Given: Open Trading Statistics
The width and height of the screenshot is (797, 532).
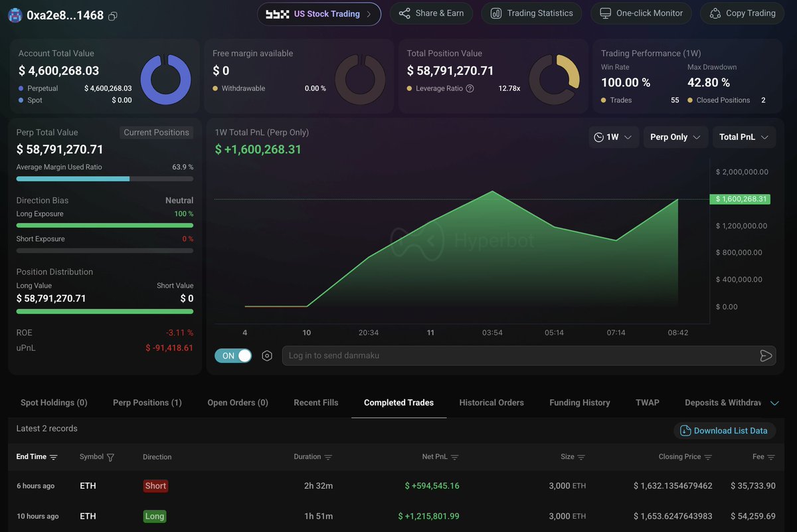Looking at the screenshot, I should click(x=531, y=13).
